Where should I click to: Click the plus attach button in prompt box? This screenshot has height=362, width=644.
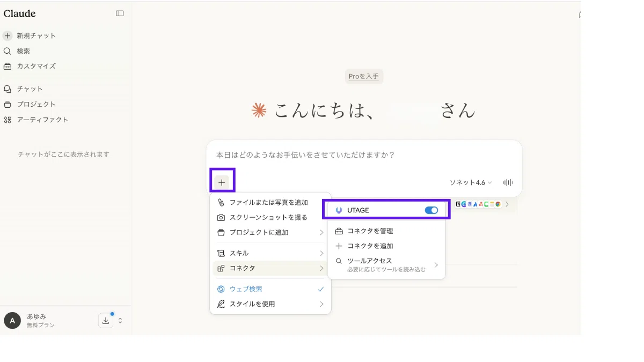[x=222, y=182]
